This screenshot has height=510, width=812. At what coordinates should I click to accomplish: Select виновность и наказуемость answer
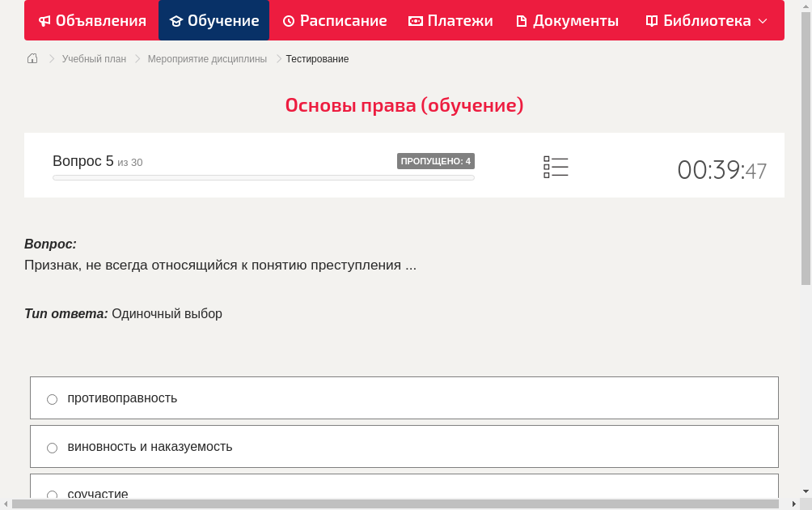pyautogui.click(x=52, y=447)
